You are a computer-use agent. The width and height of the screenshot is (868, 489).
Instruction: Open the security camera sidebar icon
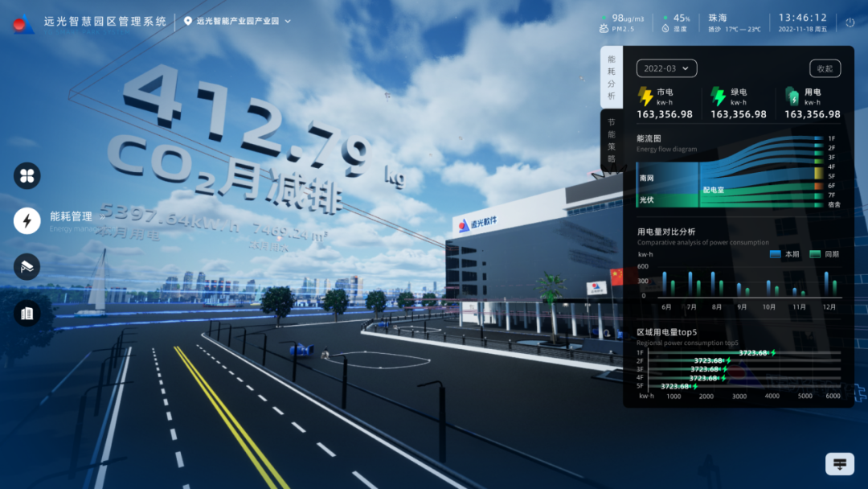coord(27,266)
